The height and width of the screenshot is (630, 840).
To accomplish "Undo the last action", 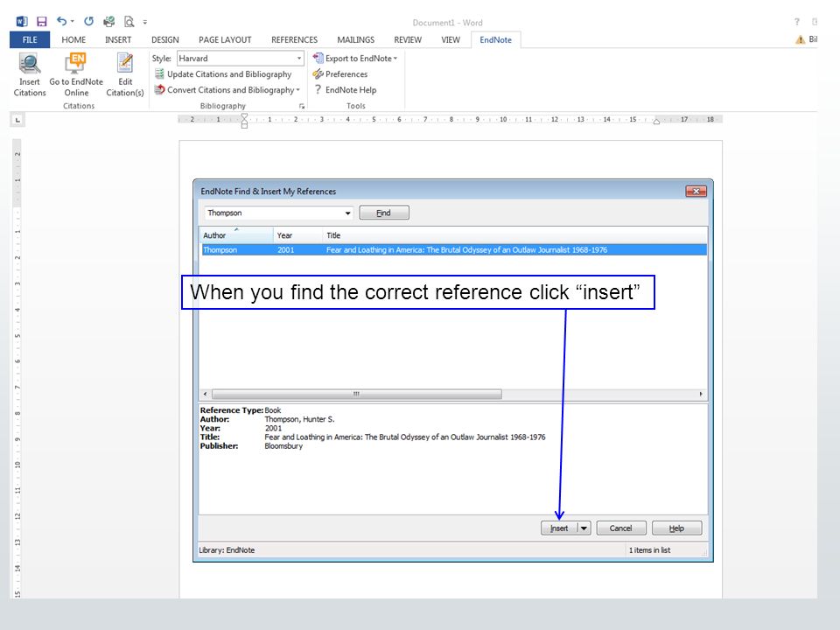I will pyautogui.click(x=61, y=21).
